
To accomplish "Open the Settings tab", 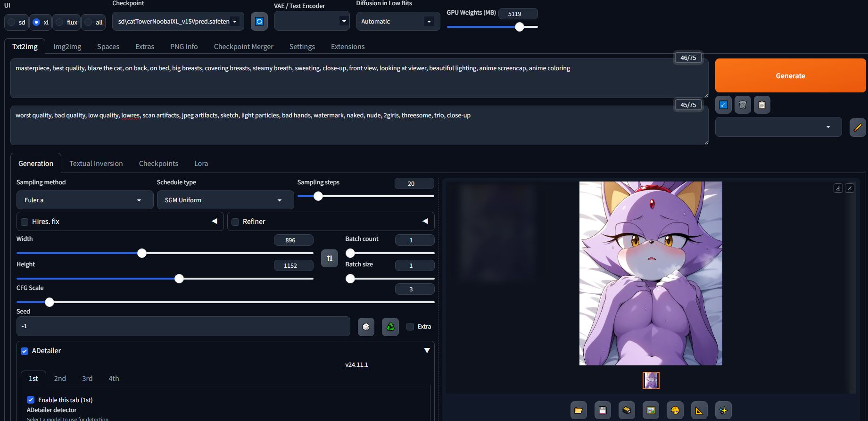I will tap(302, 47).
